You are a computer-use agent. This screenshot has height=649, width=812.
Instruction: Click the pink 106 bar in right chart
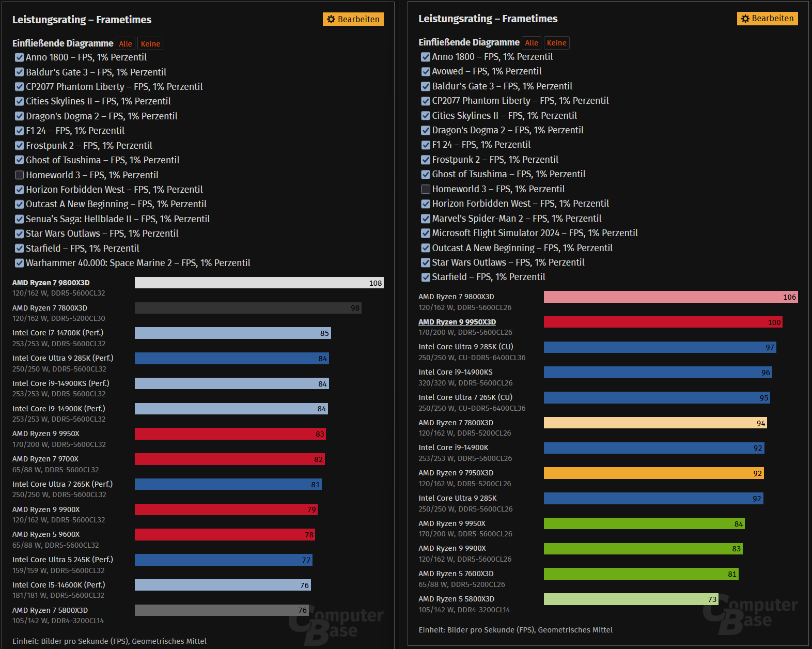671,297
